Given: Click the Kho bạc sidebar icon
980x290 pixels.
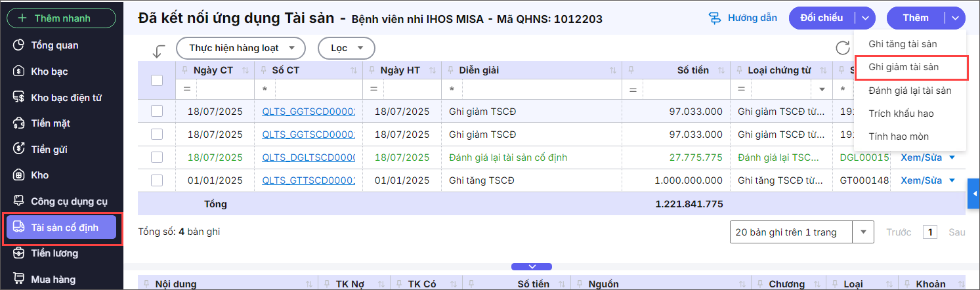Looking at the screenshot, I should 19,71.
